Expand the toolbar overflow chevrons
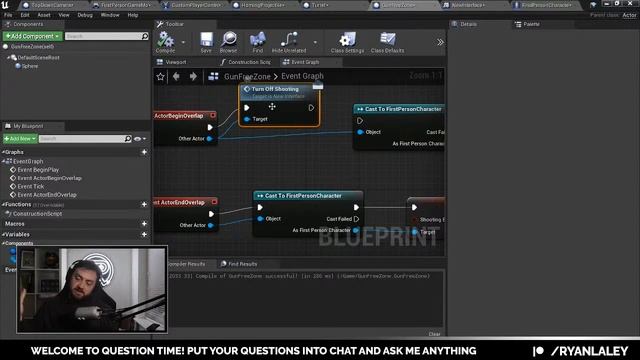This screenshot has width=640, height=360. tap(440, 42)
